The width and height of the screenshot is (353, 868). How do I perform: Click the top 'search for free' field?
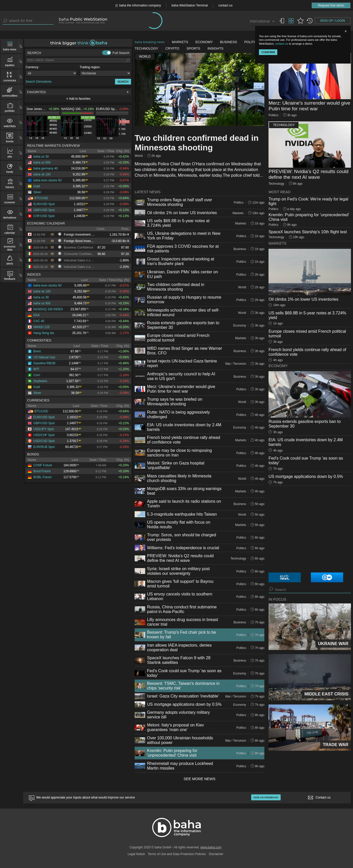28,21
